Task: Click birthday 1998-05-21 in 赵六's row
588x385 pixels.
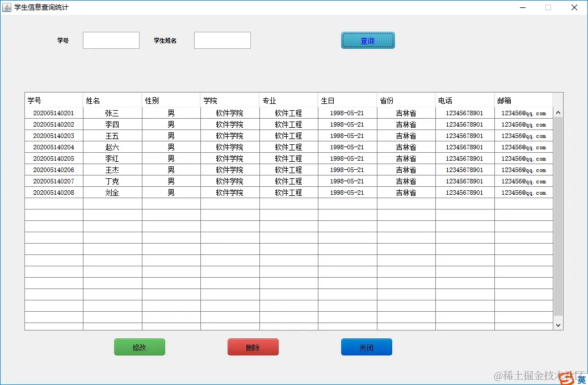Action: pyautogui.click(x=347, y=147)
